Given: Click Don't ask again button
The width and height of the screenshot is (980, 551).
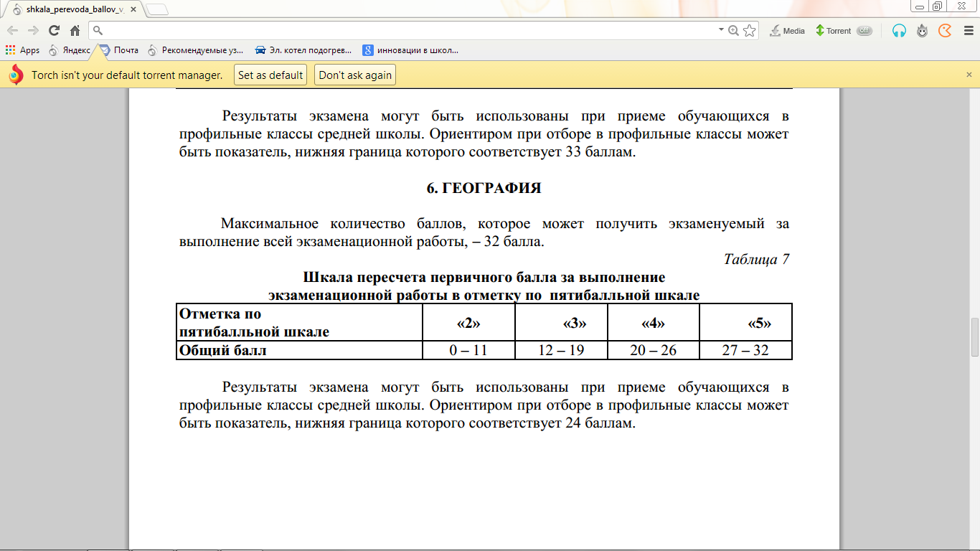Looking at the screenshot, I should (355, 75).
